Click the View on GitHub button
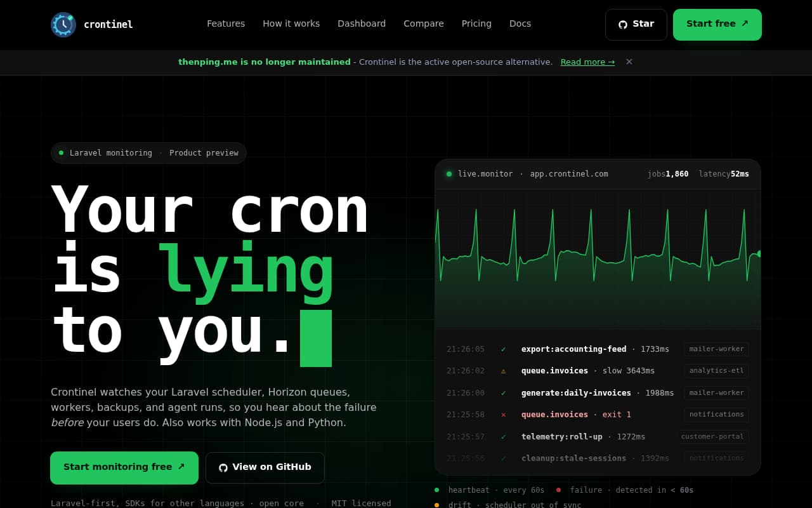This screenshot has height=508, width=812. point(265,468)
